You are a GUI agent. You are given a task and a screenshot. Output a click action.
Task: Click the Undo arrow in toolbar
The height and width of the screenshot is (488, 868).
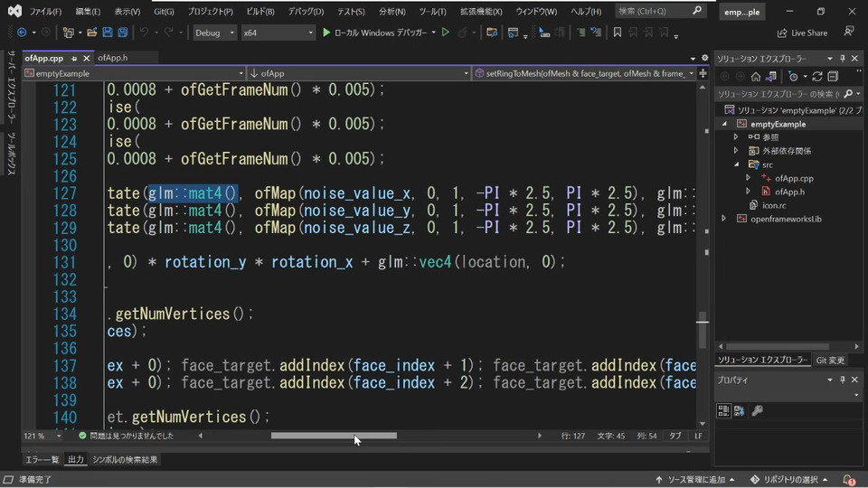point(144,33)
